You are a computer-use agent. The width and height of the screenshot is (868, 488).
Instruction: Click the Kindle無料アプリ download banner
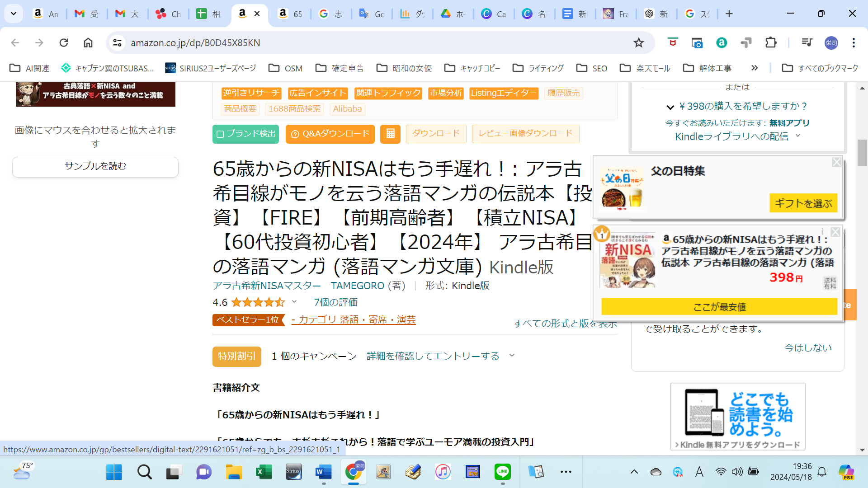point(738,417)
